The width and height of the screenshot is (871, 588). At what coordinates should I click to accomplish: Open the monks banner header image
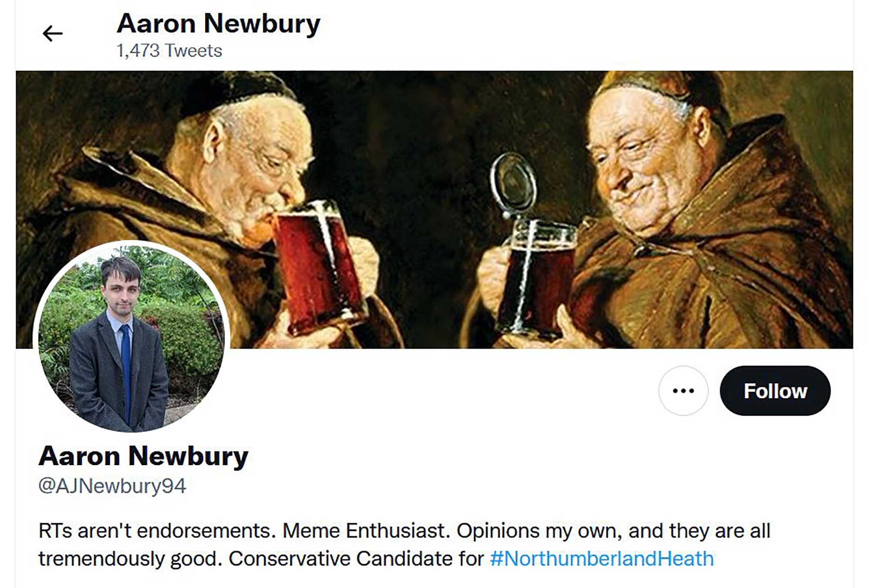tap(434, 210)
